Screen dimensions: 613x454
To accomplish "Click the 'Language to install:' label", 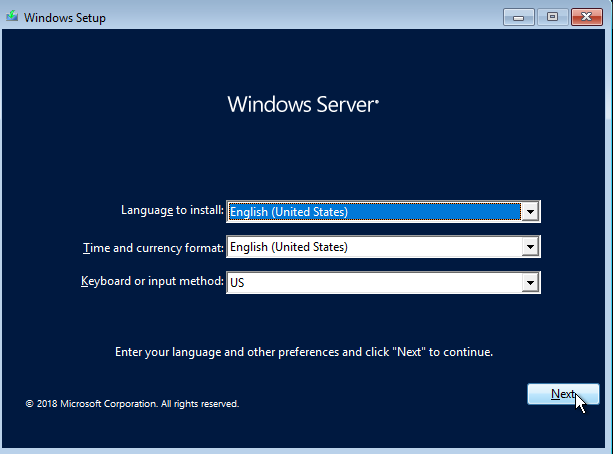I will click(x=172, y=210).
